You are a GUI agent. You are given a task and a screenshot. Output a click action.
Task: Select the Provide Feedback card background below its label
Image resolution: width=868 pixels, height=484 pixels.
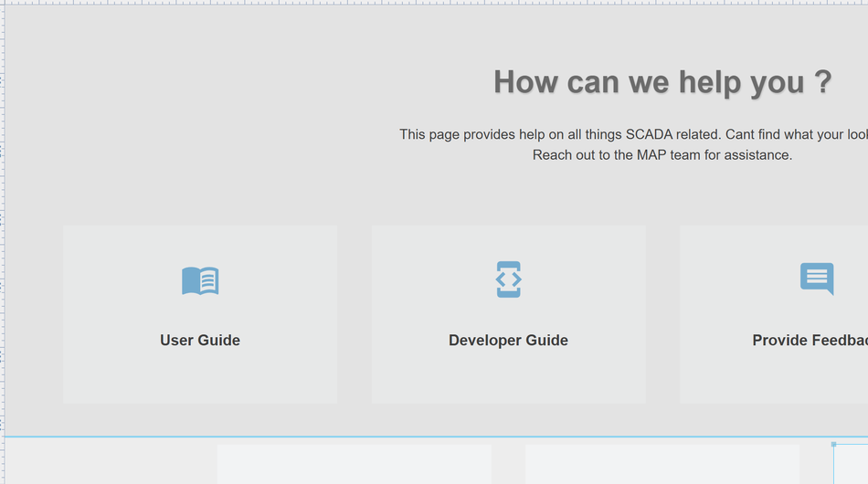tap(777, 379)
